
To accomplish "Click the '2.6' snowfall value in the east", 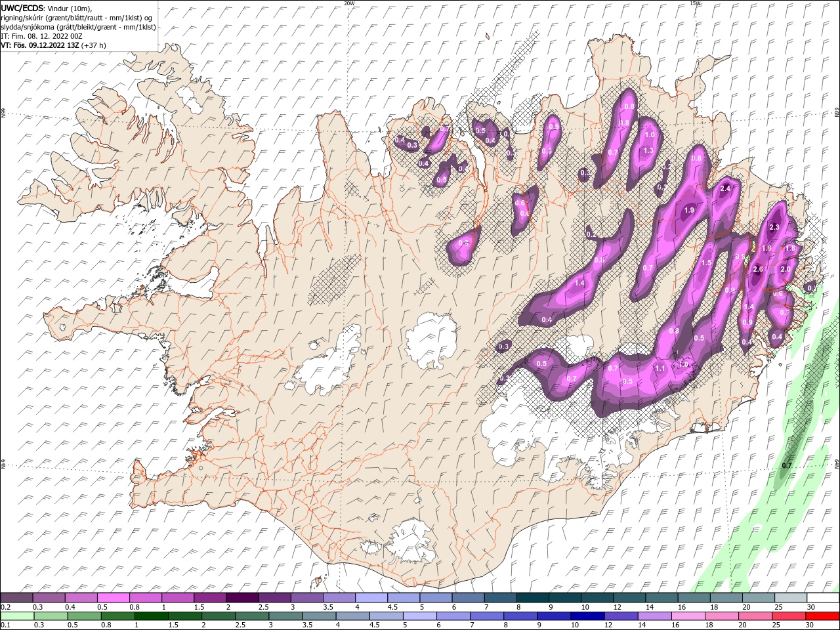I will tap(758, 270).
